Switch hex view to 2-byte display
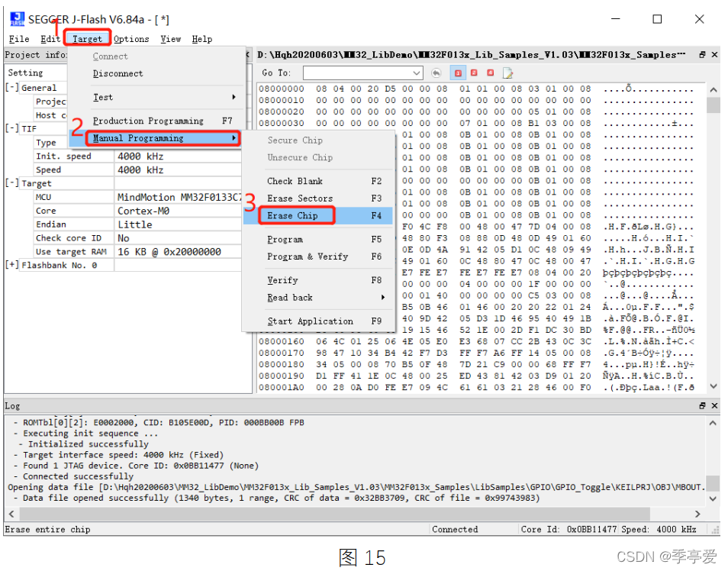728x571 pixels. click(474, 73)
